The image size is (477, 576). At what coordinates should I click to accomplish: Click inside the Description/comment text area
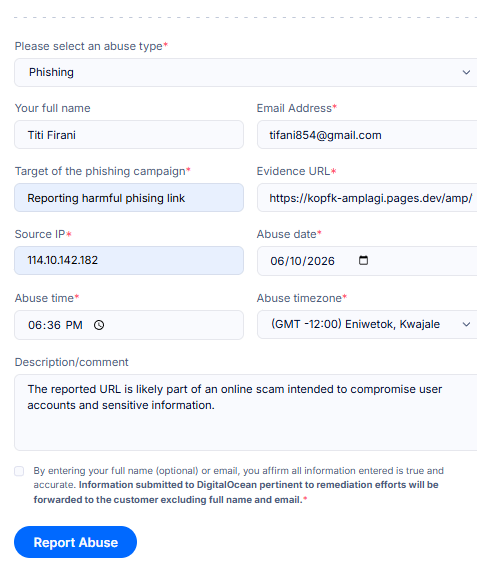[x=245, y=413]
